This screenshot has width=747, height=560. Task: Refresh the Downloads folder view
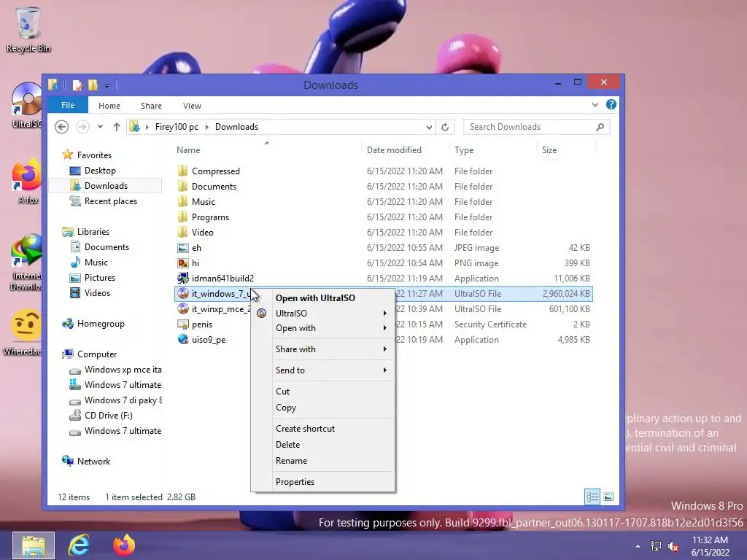click(445, 127)
